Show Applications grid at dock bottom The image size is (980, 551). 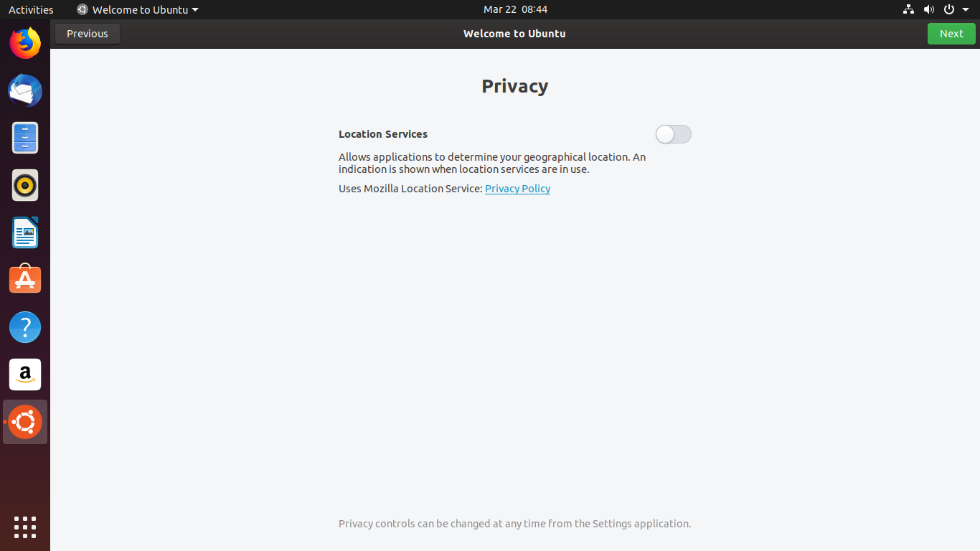(x=25, y=527)
